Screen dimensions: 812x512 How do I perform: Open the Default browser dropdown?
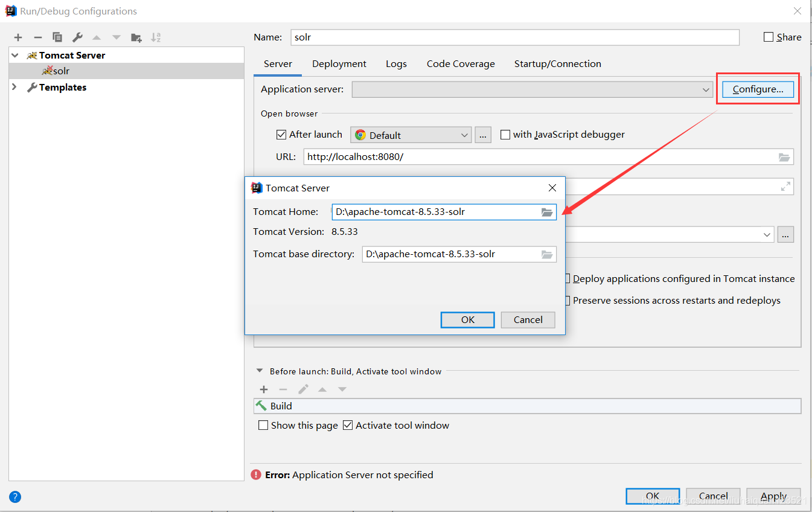pos(411,135)
